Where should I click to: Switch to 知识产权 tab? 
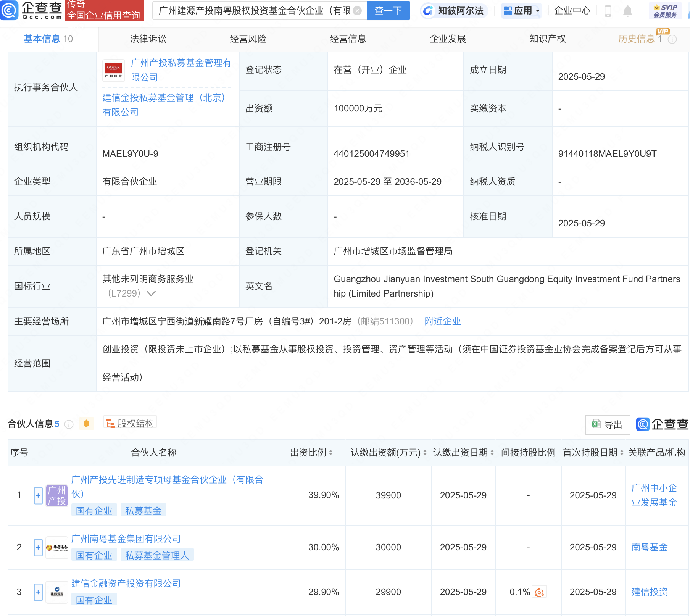coord(548,39)
